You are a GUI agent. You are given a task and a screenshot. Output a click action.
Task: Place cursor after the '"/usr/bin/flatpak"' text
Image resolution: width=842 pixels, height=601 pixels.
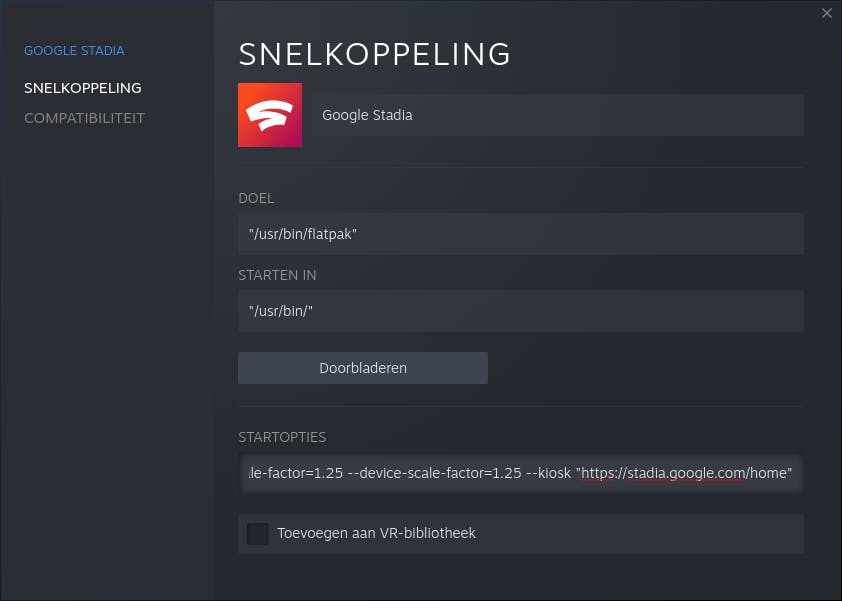[358, 234]
